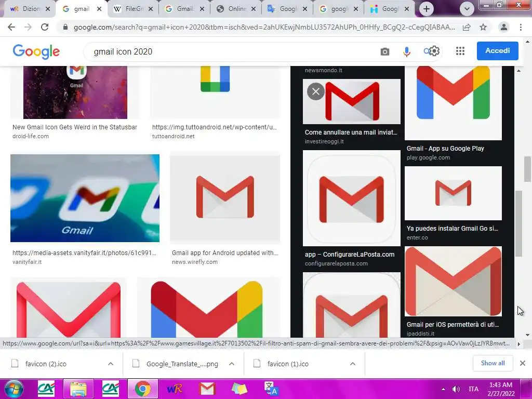Expand options for Google_Translate png download
The width and height of the screenshot is (532, 399).
(x=232, y=364)
